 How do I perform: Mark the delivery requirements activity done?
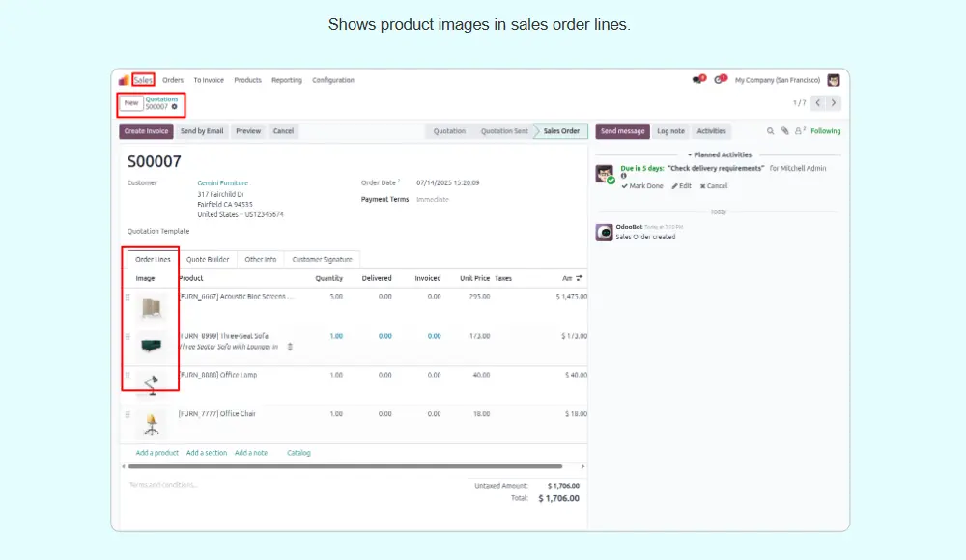(641, 186)
